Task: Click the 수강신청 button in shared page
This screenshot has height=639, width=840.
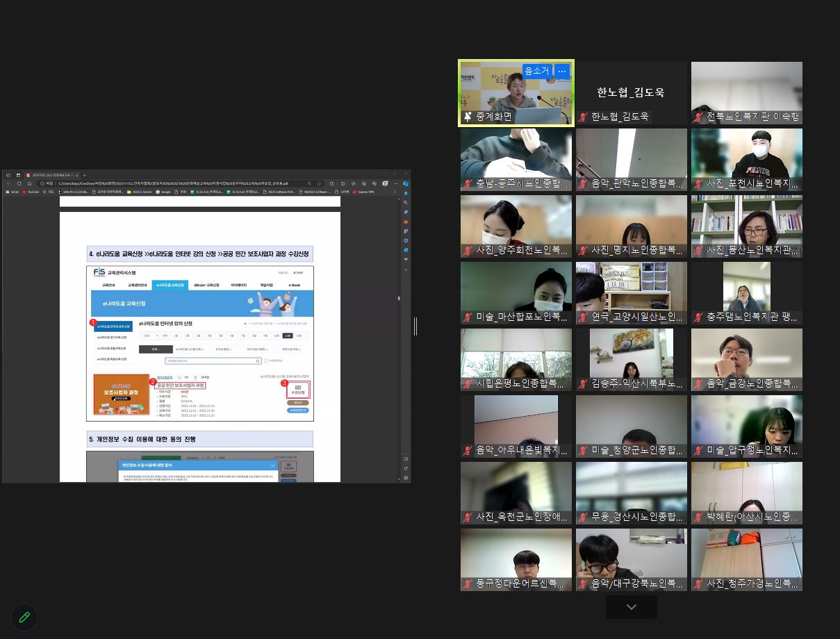Action: point(297,390)
